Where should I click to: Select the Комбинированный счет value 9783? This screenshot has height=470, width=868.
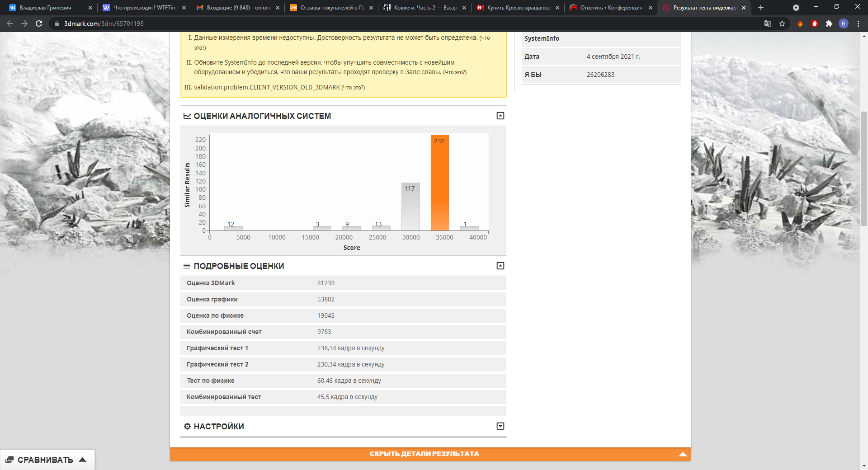point(324,332)
